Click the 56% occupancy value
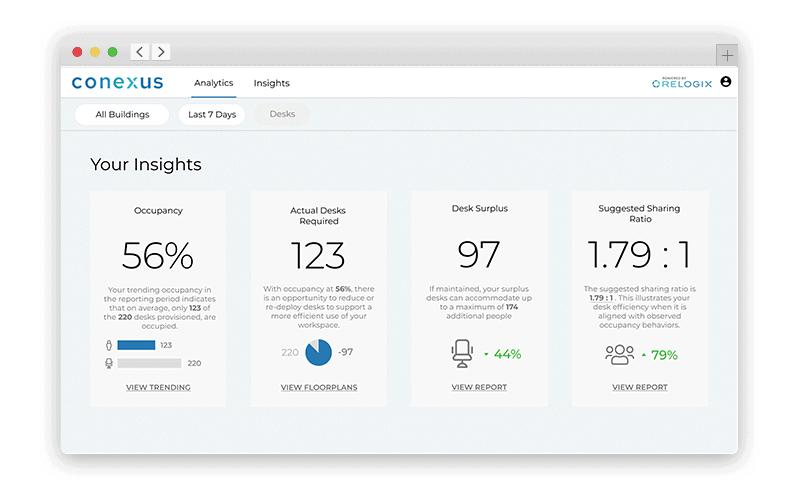 point(158,255)
